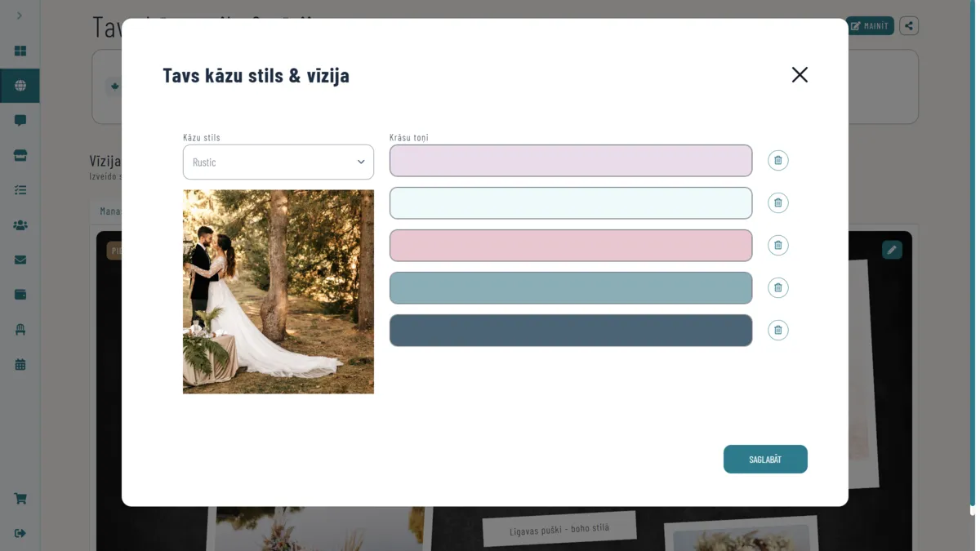Remove the pink color tone

coord(777,246)
